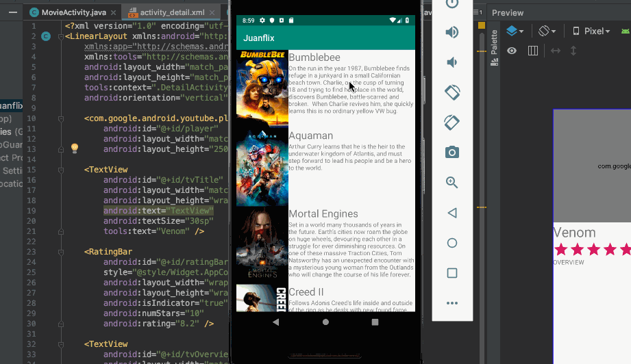Tap emulator sidebar overview square icon
The height and width of the screenshot is (364, 631).
click(x=452, y=273)
